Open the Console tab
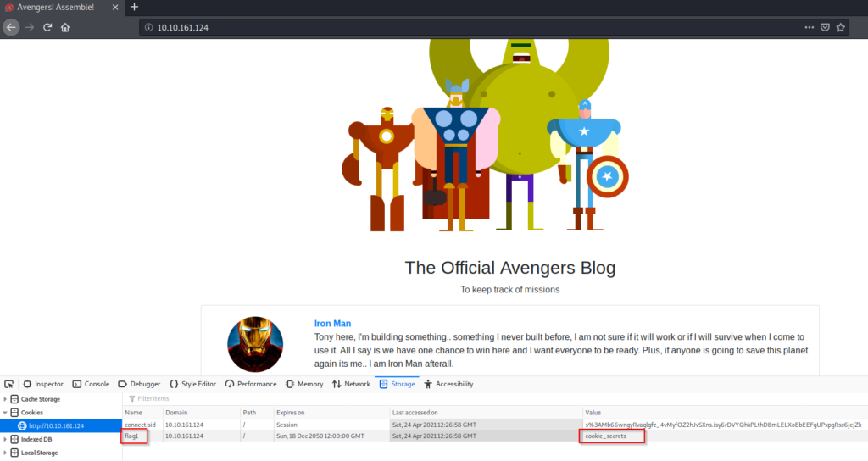The width and height of the screenshot is (868, 461). [x=91, y=384]
